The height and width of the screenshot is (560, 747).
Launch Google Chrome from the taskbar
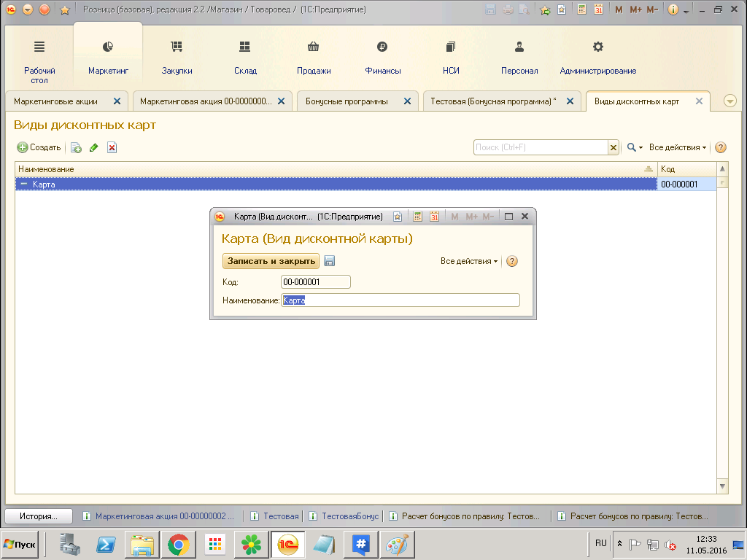(x=179, y=544)
